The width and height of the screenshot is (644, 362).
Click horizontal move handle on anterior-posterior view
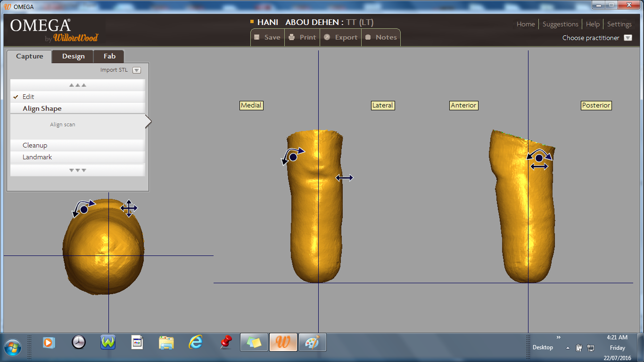coord(539,166)
